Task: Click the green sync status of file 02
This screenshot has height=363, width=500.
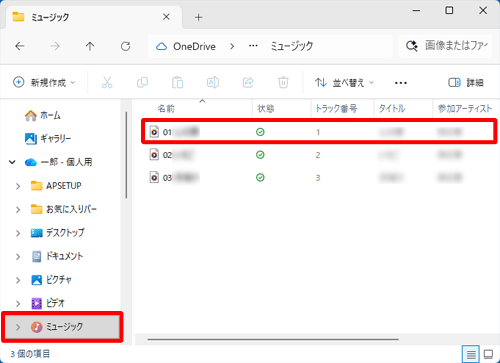Action: pos(260,155)
